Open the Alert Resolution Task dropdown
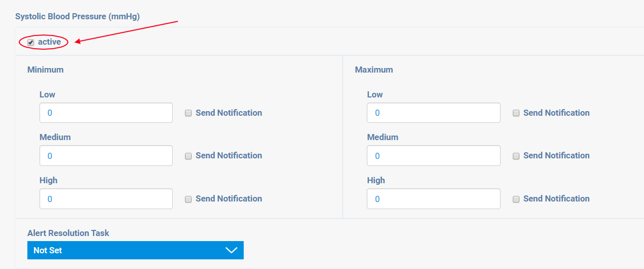 135,250
